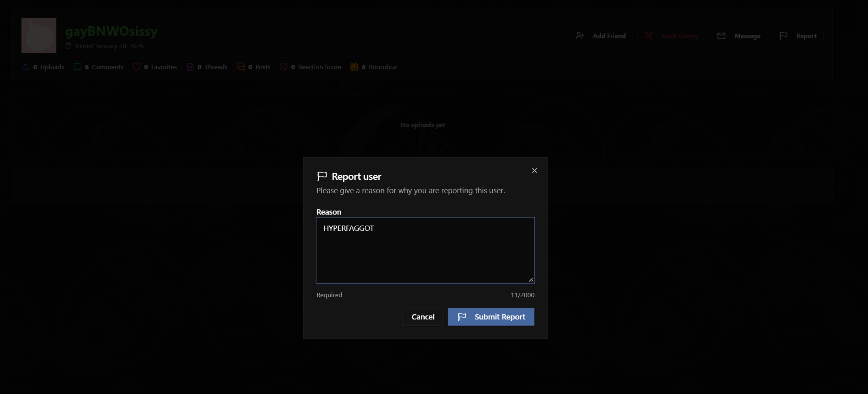The image size is (868, 394).
Task: Open the Reaction Score stat
Action: pos(310,67)
